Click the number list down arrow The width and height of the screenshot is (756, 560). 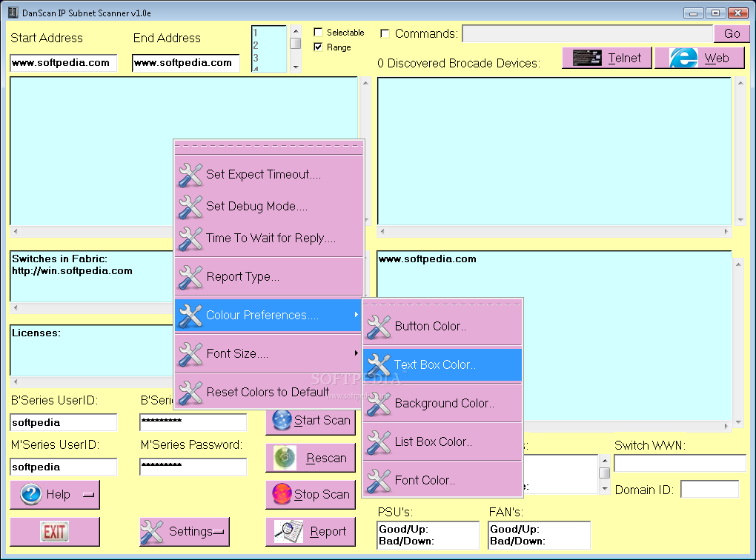pyautogui.click(x=296, y=67)
